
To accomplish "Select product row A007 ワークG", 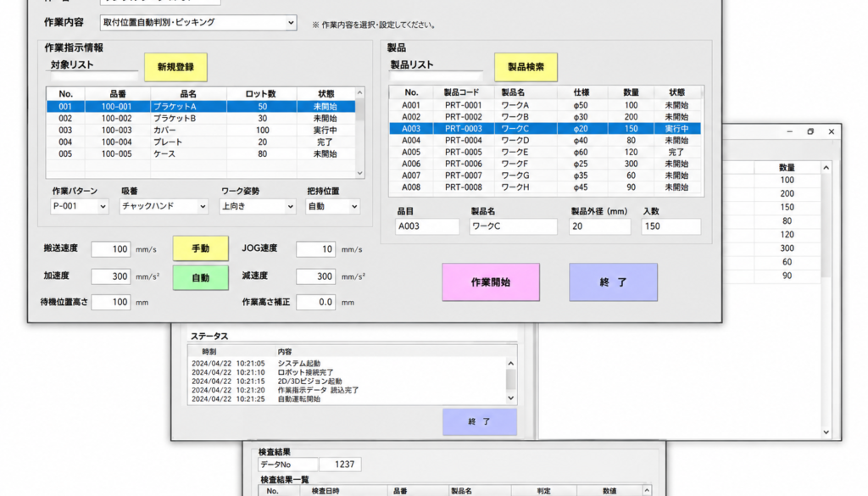I will (x=545, y=176).
